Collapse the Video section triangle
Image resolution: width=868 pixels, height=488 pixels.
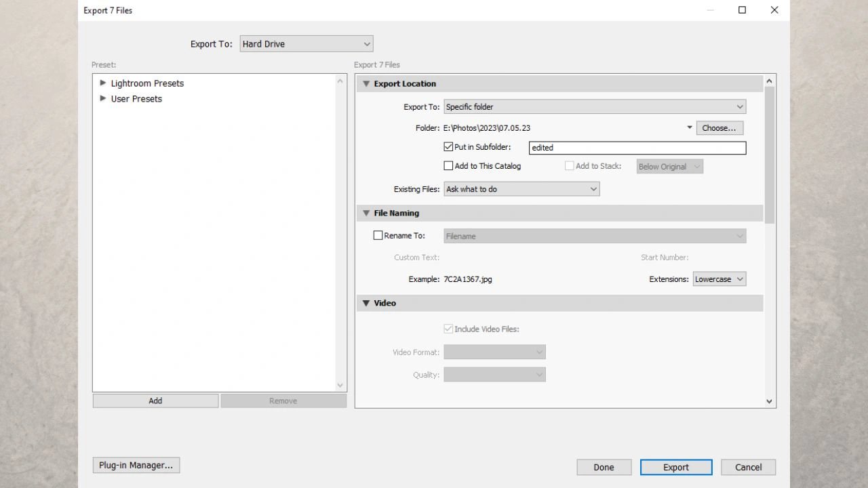coord(366,303)
